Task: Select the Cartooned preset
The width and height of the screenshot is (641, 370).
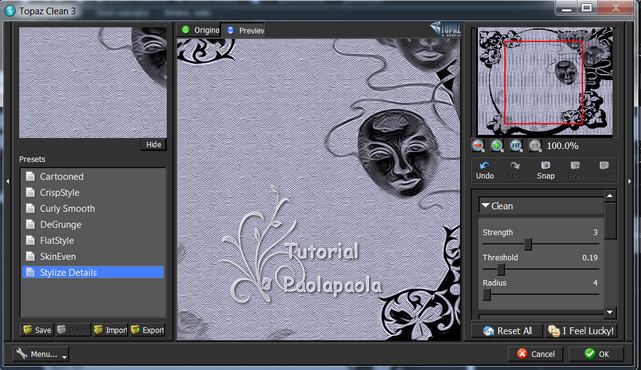Action: point(93,177)
